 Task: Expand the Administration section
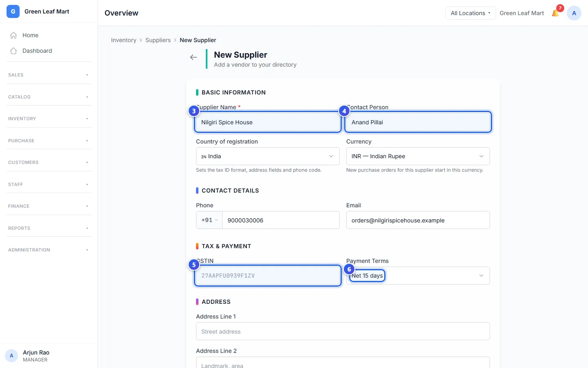(x=49, y=250)
